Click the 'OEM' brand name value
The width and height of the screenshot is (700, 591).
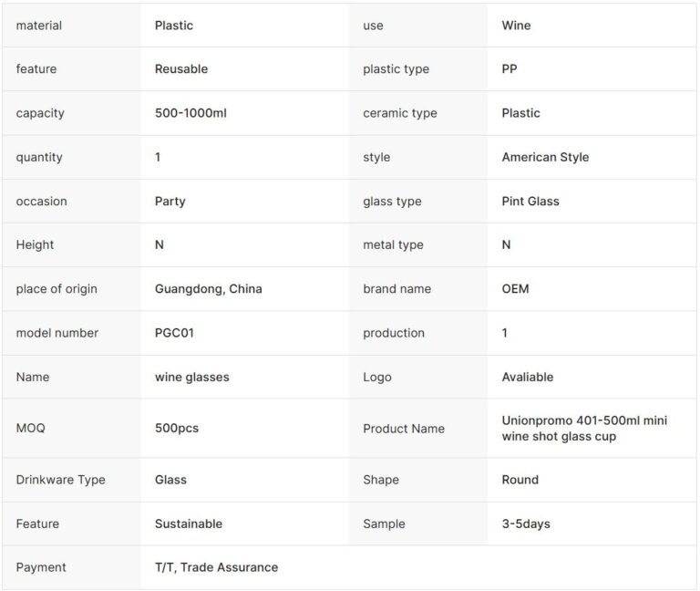515,289
